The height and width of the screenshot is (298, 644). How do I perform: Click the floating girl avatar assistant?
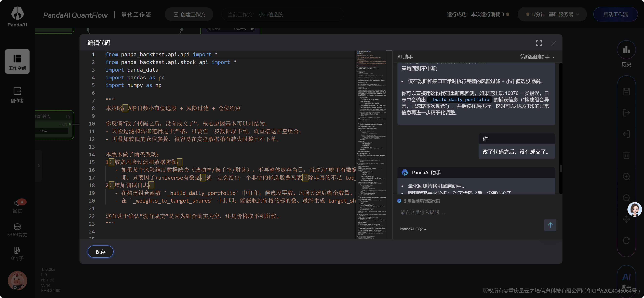(635, 209)
